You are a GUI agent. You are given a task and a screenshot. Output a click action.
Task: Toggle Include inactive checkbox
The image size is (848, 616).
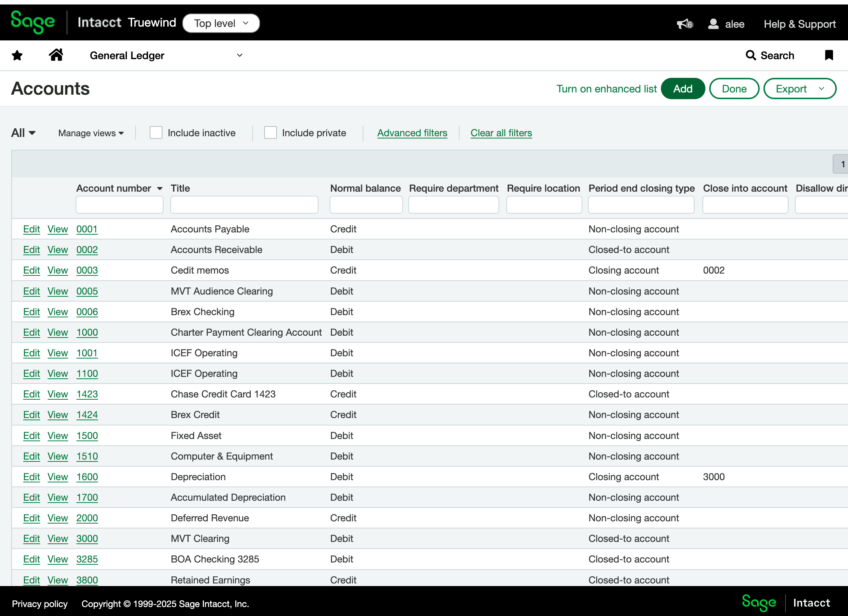pos(156,133)
